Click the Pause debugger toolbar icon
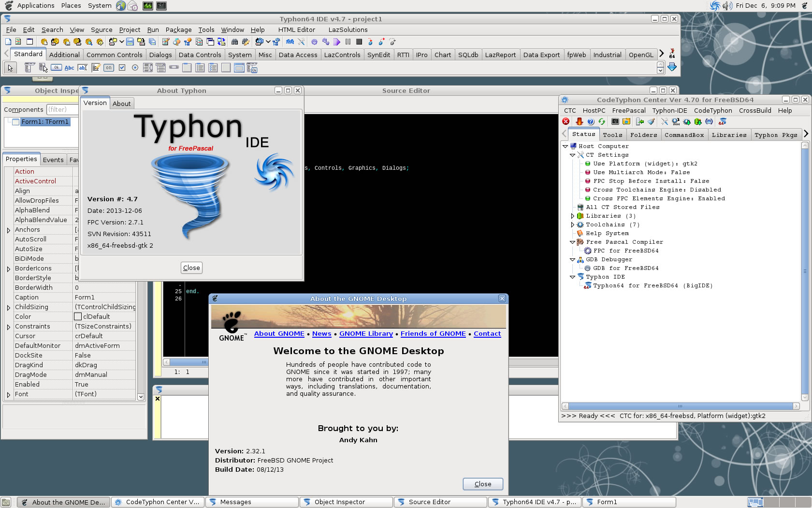Image resolution: width=812 pixels, height=508 pixels. click(348, 42)
